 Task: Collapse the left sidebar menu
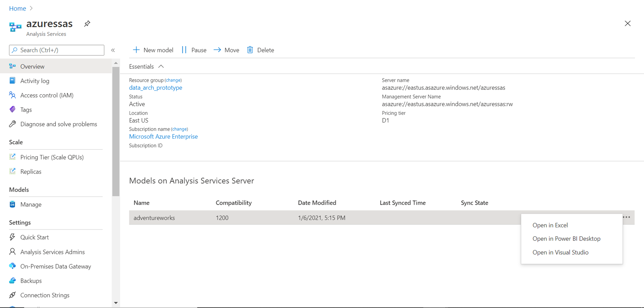(x=113, y=50)
